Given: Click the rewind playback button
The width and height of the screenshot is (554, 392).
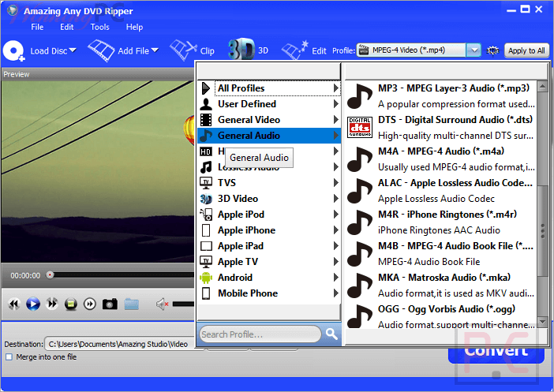Looking at the screenshot, I should [14, 304].
